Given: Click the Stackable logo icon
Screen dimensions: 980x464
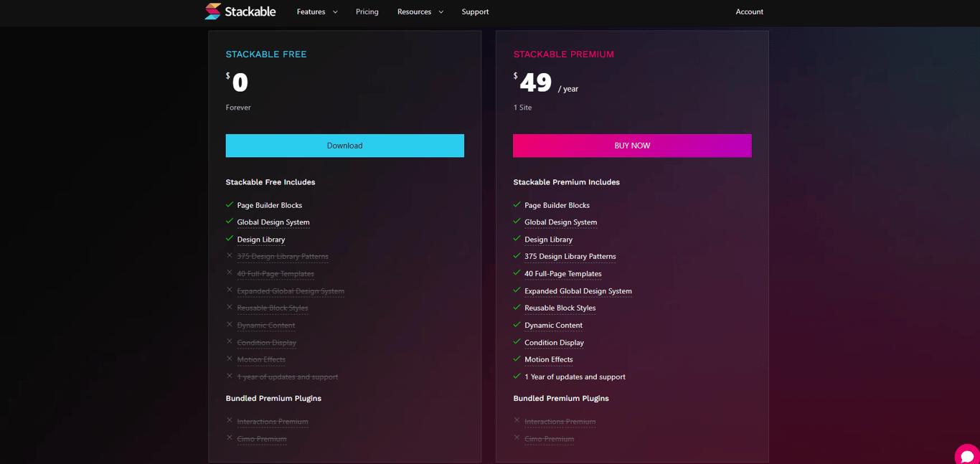Looking at the screenshot, I should tap(213, 11).
